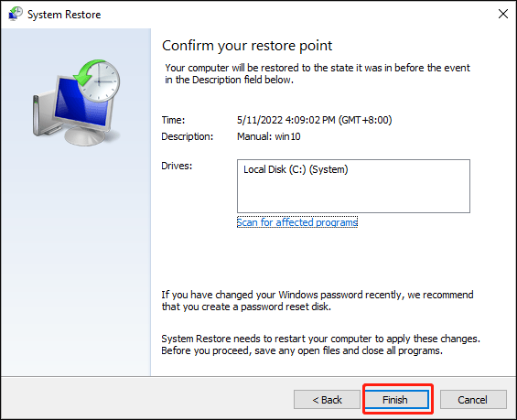Image resolution: width=517 pixels, height=420 pixels.
Task: Click the System Restore title bar icon
Action: (x=16, y=14)
